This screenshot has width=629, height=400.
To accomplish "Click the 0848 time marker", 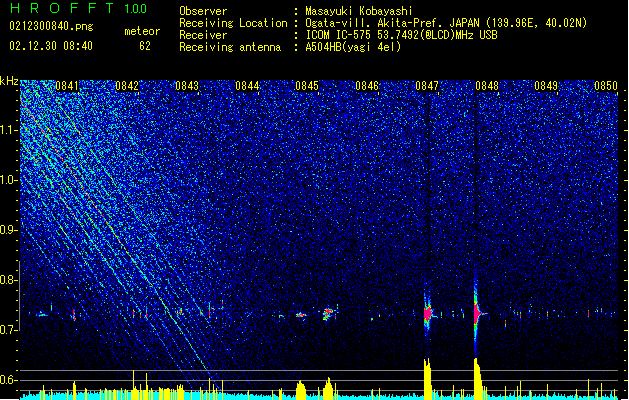I will point(487,86).
